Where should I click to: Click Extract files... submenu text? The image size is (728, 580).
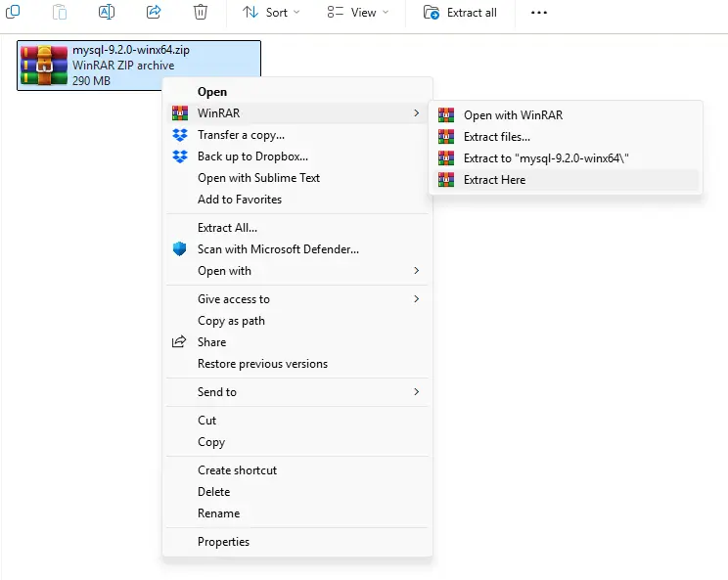click(497, 137)
